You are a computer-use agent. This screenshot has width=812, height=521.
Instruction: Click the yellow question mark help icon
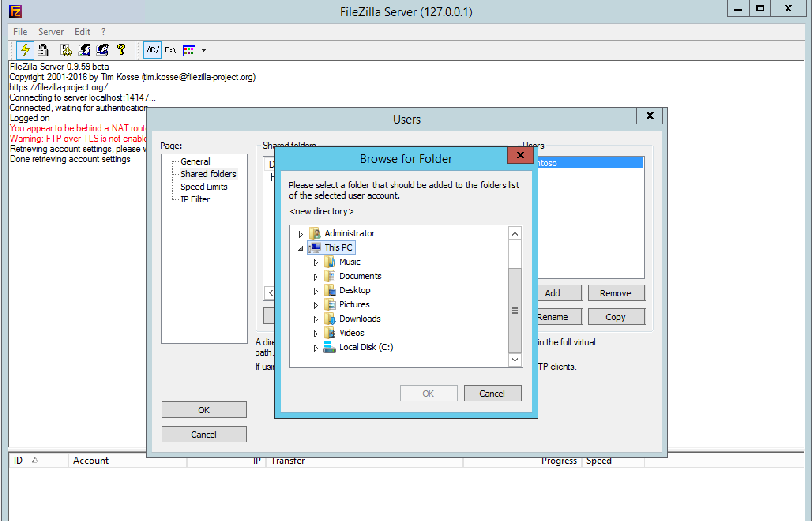(121, 50)
